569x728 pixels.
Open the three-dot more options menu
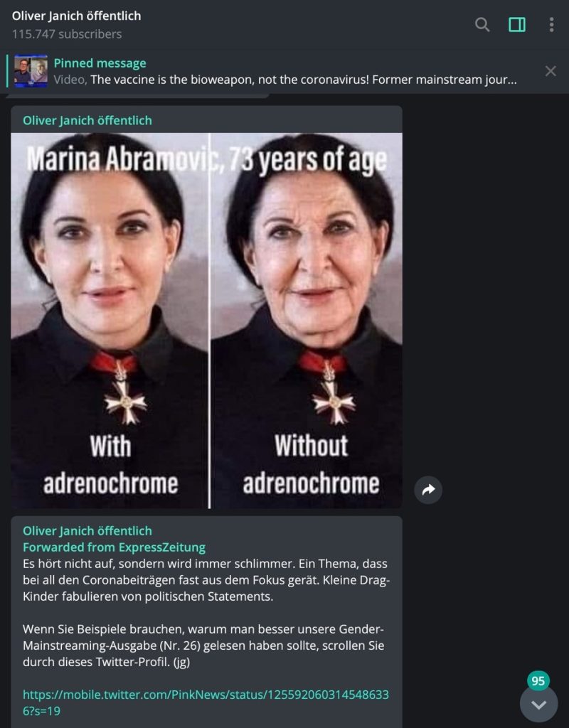(551, 25)
